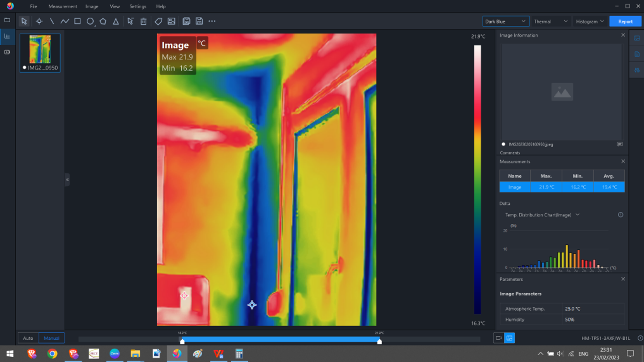Expand the Histogram chart type dropdown

590,22
